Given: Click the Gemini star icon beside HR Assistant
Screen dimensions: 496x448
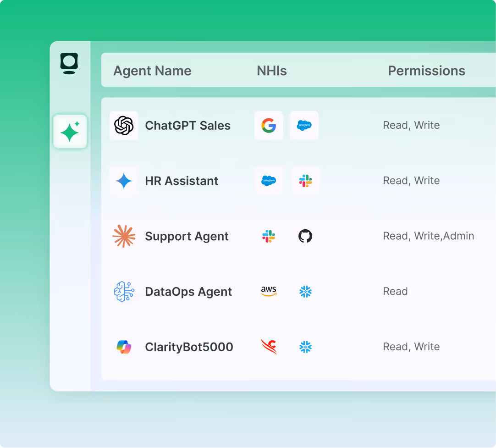Looking at the screenshot, I should pyautogui.click(x=124, y=181).
